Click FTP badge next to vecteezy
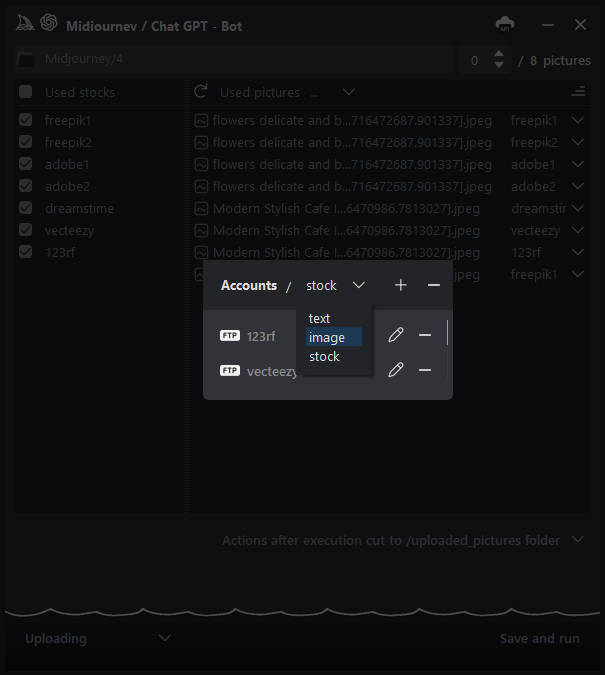Viewport: 605px width, 675px height. point(230,370)
